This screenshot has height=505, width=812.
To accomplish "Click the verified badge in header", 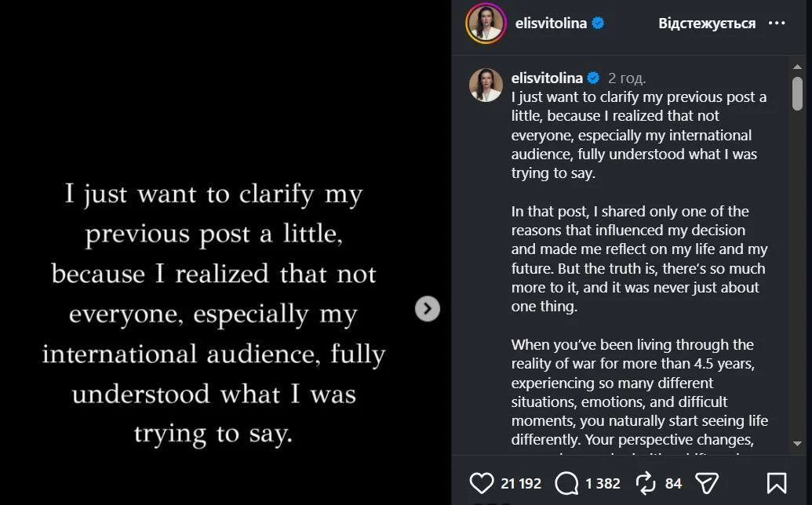I will (x=598, y=24).
